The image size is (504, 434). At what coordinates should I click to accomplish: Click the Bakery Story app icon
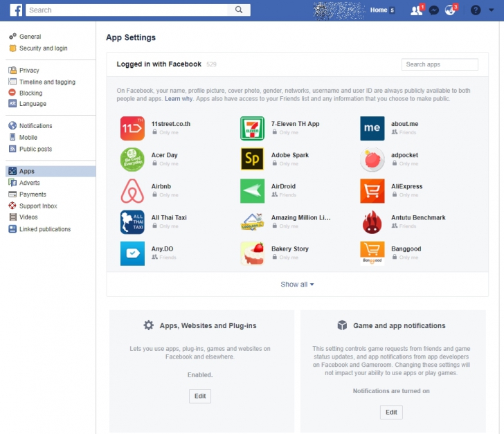click(x=252, y=253)
